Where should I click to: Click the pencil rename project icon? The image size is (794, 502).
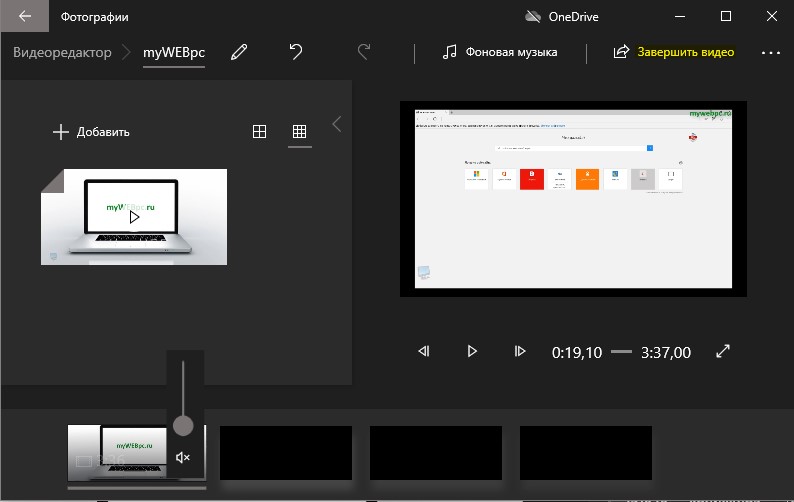239,52
